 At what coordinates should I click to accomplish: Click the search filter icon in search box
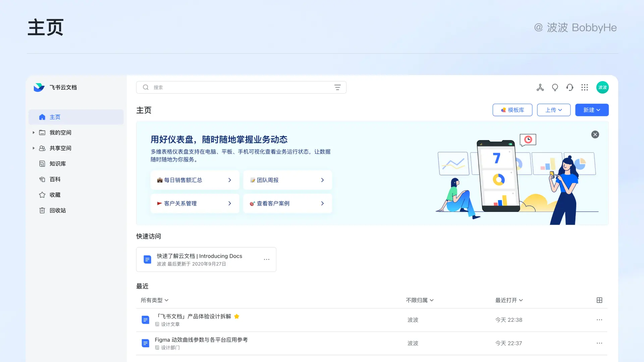coord(337,87)
